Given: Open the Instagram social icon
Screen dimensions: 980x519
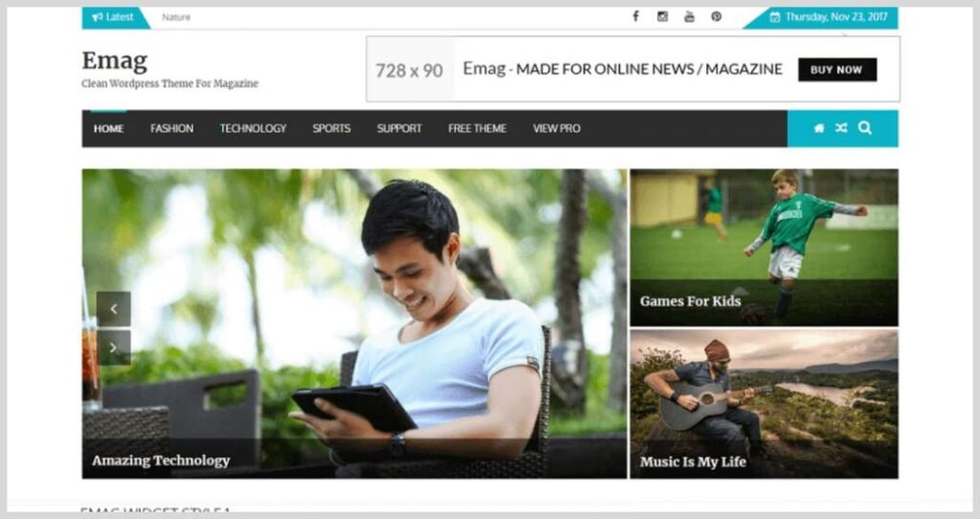Looking at the screenshot, I should tap(662, 17).
